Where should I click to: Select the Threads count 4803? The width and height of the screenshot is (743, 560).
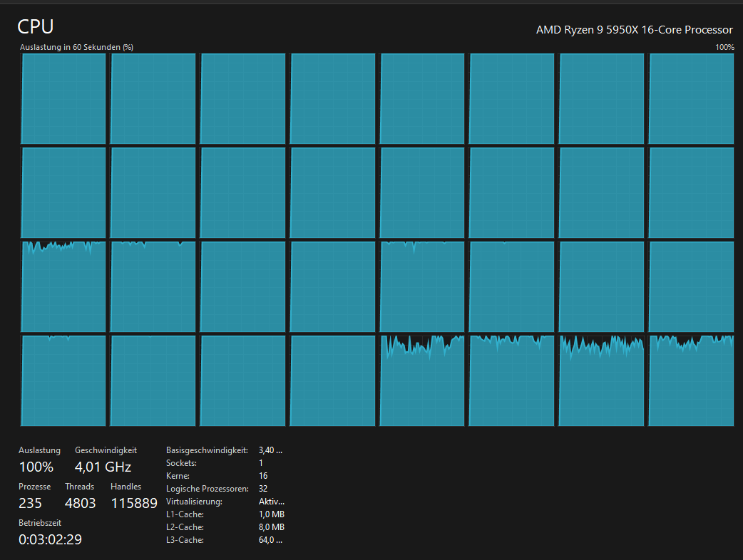[x=80, y=504]
